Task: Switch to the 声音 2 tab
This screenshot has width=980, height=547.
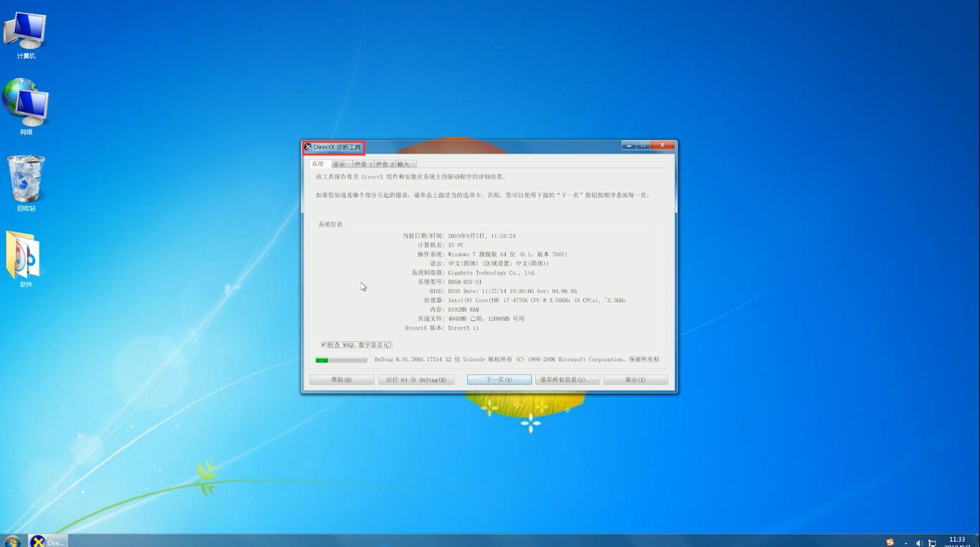Action: coord(385,164)
